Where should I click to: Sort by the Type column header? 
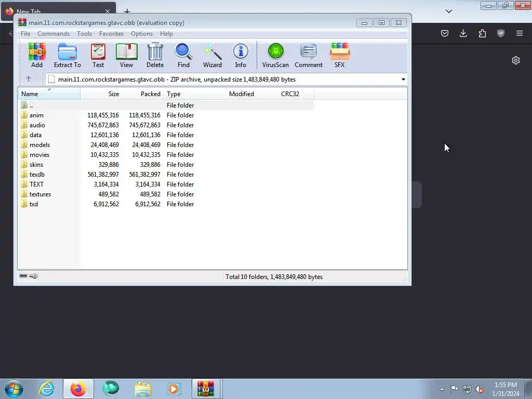point(194,94)
